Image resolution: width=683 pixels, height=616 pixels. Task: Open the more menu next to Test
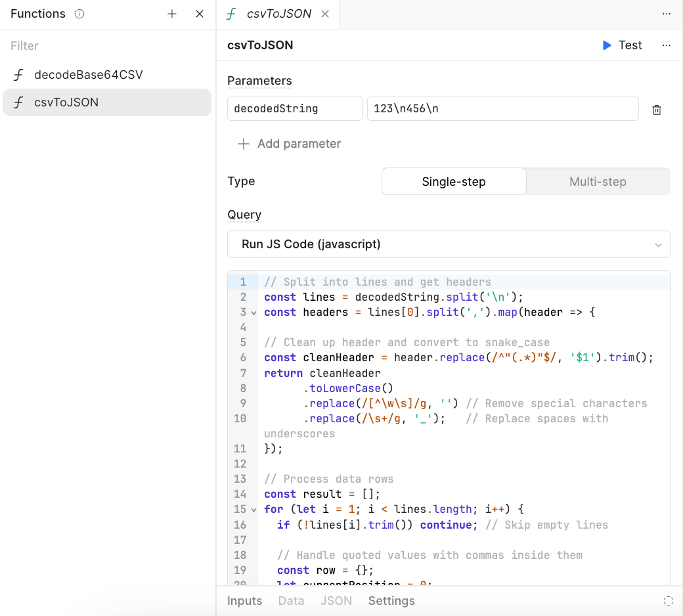tap(667, 45)
